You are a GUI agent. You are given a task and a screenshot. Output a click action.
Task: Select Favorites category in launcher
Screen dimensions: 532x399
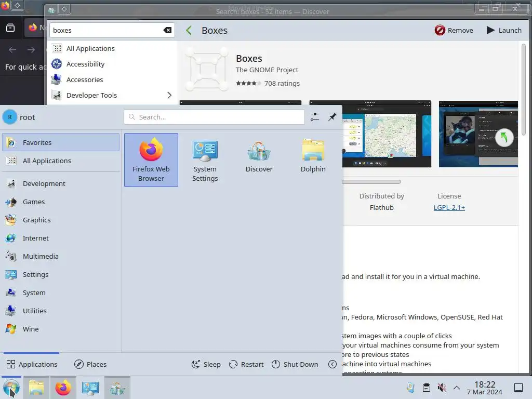click(x=61, y=142)
